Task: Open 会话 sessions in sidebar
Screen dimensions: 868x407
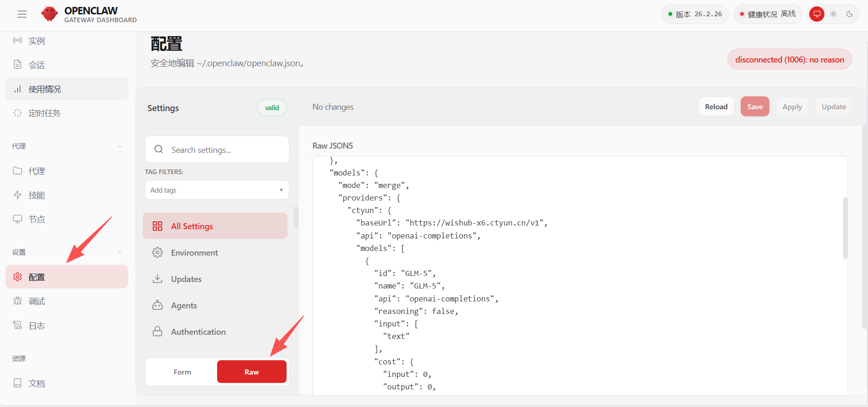Action: (x=37, y=65)
